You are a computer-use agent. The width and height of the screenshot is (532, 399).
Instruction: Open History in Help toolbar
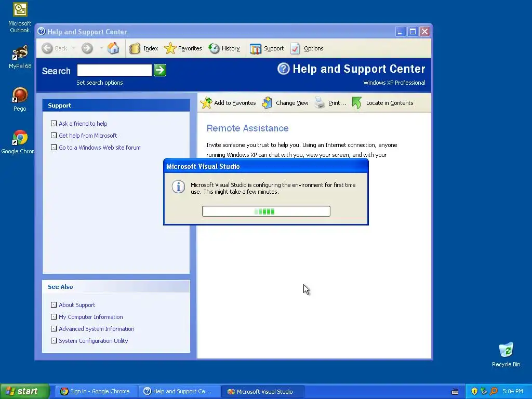point(224,48)
